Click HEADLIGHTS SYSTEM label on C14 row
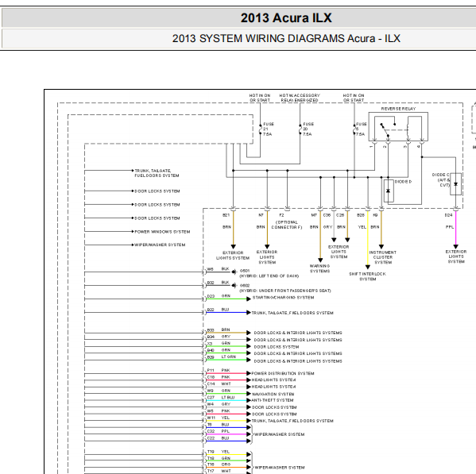Screen dimensions: 476x474 coord(273,387)
